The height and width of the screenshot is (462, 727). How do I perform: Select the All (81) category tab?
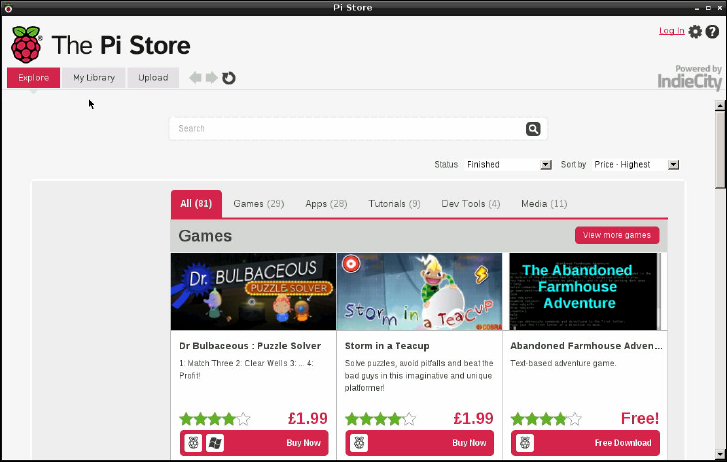coord(196,204)
